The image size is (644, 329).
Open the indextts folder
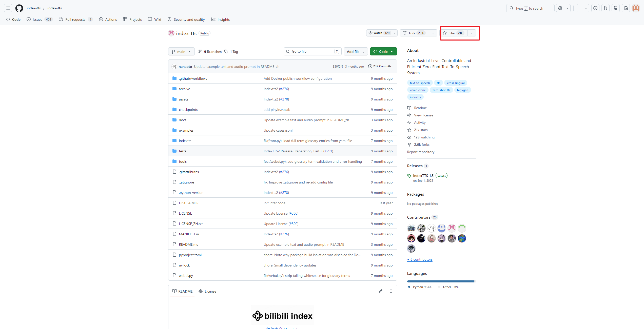(185, 141)
